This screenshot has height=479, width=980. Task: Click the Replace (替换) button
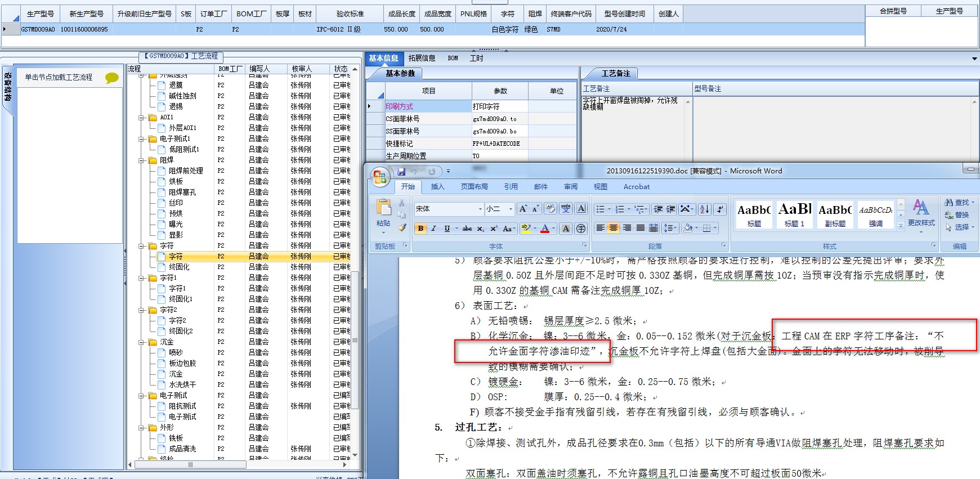click(x=957, y=215)
